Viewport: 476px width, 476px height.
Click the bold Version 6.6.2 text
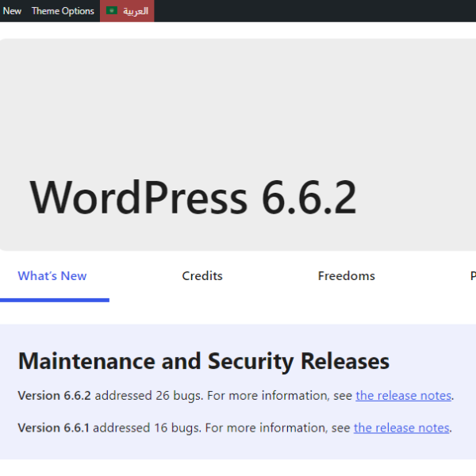[54, 396]
